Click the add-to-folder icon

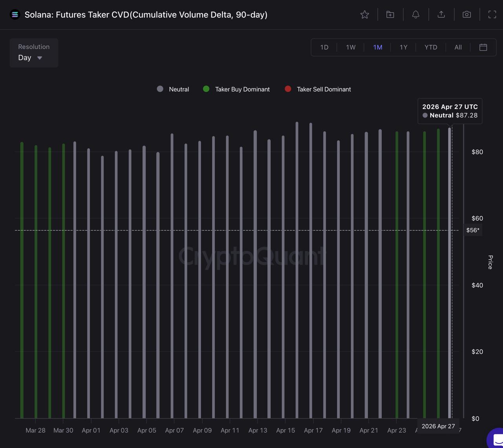pos(390,15)
